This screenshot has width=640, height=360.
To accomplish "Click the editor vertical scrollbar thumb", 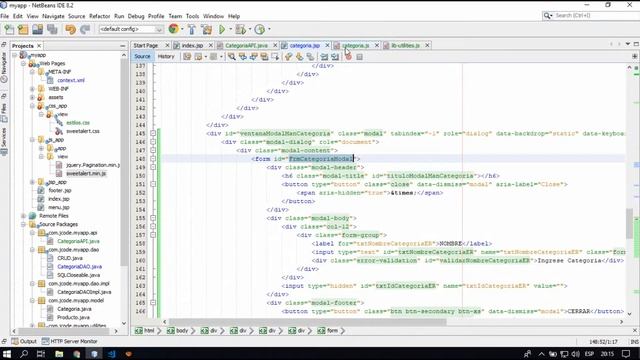I will tap(629, 223).
